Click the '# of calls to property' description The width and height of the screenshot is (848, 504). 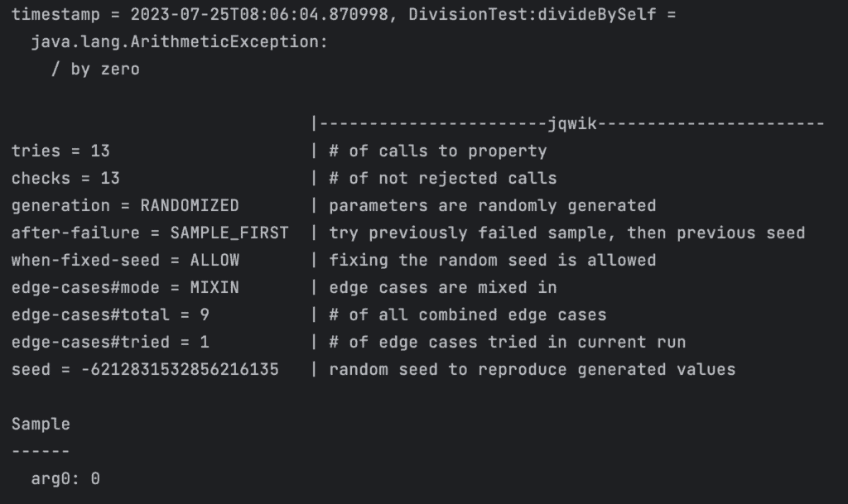[x=438, y=151]
